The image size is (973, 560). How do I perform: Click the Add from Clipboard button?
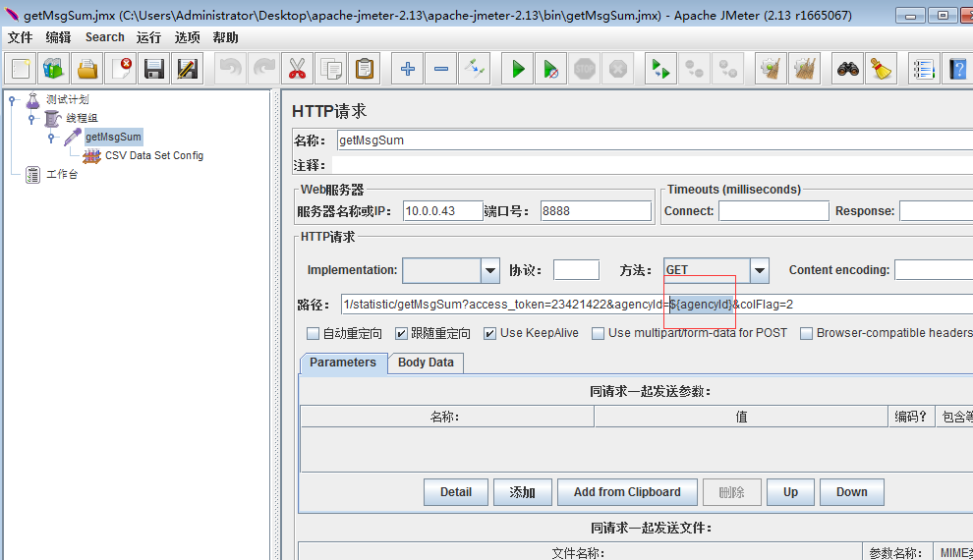tap(627, 492)
